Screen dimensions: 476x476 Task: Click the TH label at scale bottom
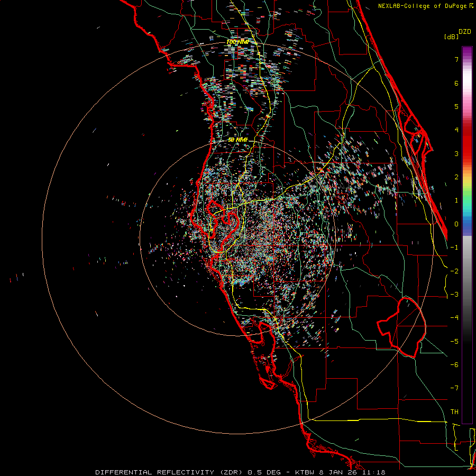click(x=454, y=412)
